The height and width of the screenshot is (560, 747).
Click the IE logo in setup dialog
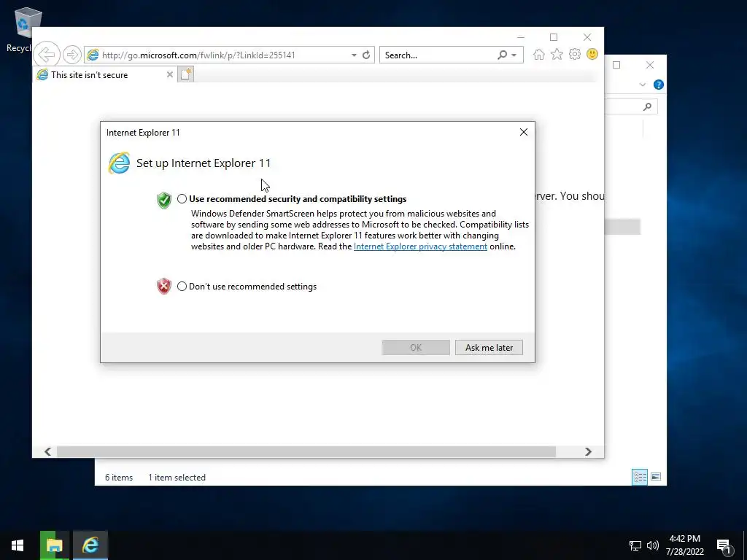(119, 163)
